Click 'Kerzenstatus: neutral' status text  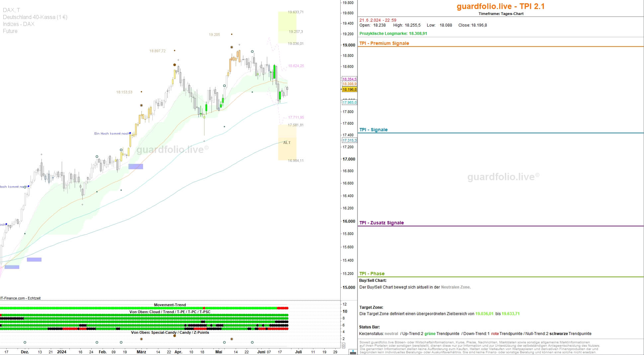pos(378,334)
